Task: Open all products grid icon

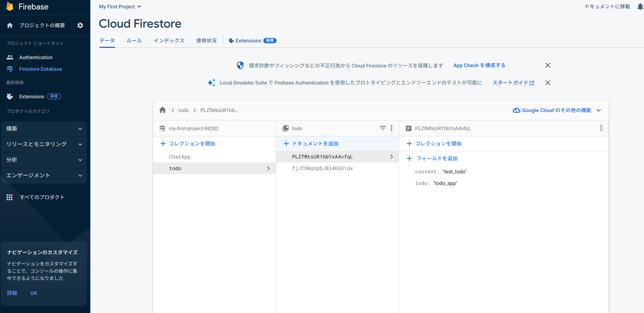Action: (9, 197)
